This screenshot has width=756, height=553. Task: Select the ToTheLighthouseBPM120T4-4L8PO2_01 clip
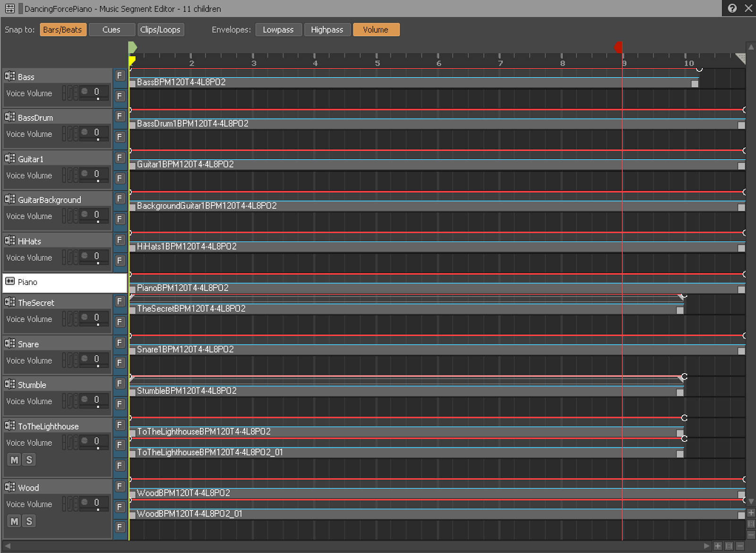(406, 453)
